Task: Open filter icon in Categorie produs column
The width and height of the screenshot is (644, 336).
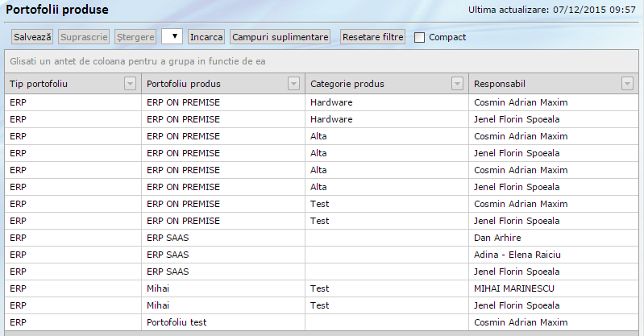Action: 457,84
